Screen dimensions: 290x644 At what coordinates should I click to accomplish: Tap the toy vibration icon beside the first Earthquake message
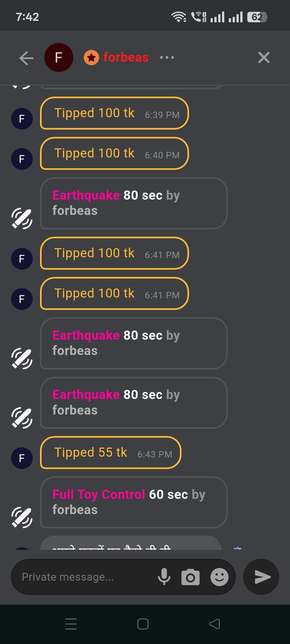pyautogui.click(x=22, y=218)
